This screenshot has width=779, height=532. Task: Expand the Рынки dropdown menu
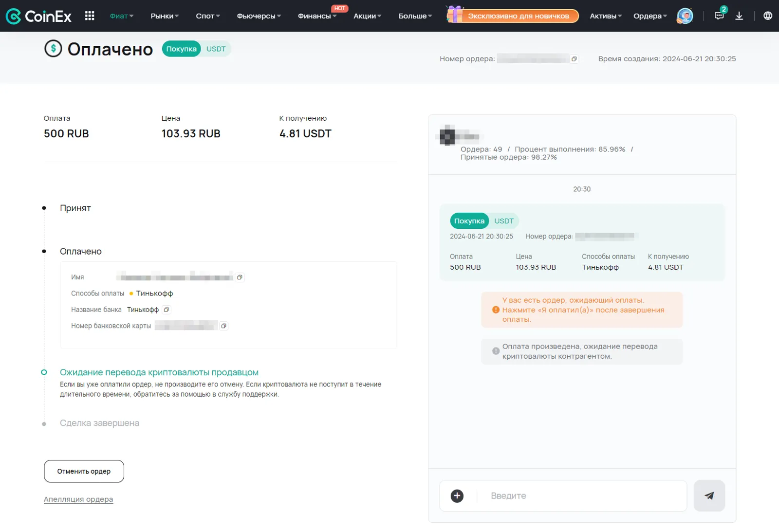165,16
